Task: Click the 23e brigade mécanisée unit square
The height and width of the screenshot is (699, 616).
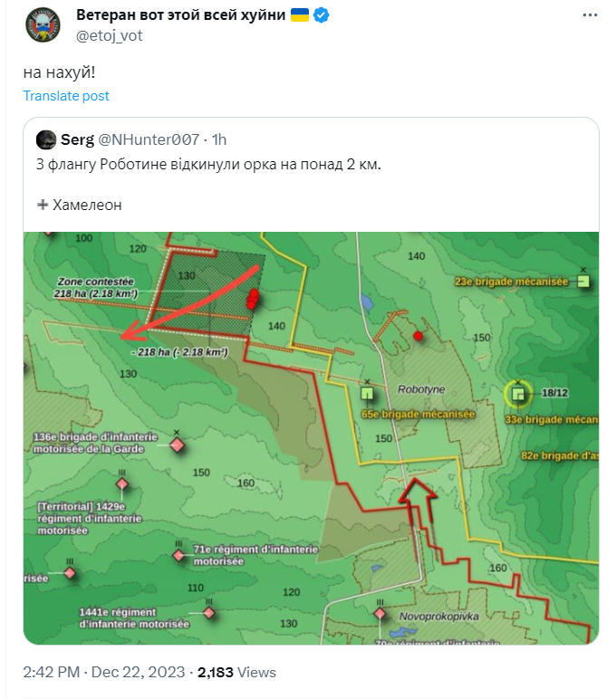Action: click(x=584, y=282)
